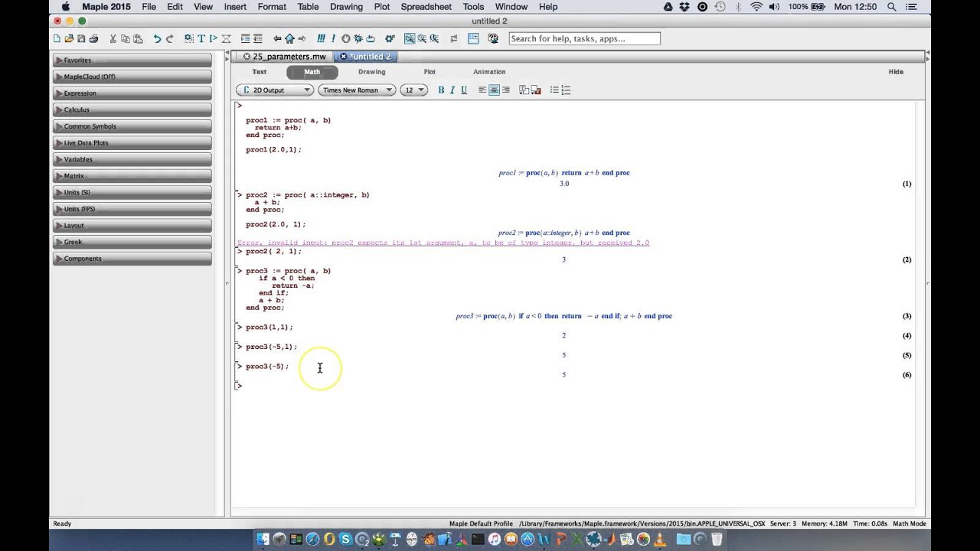Click the proc3(-5); input line
The image size is (980, 551).
pos(267,367)
